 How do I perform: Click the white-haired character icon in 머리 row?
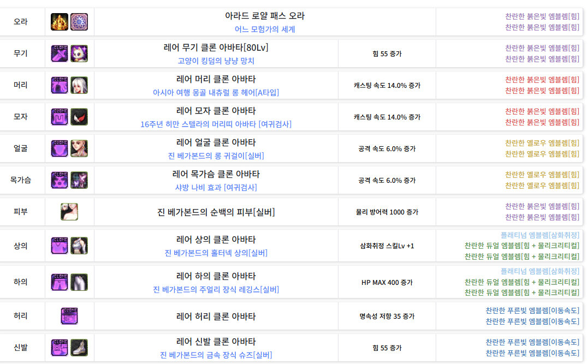79,85
